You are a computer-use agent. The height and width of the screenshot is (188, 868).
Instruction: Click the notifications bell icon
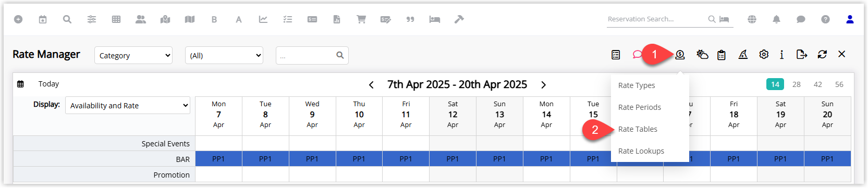pos(776,19)
